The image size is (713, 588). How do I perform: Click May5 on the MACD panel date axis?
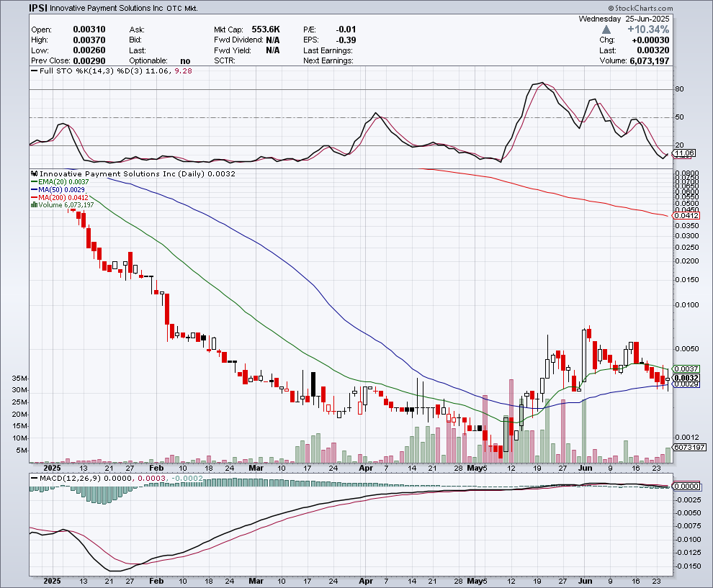(477, 582)
